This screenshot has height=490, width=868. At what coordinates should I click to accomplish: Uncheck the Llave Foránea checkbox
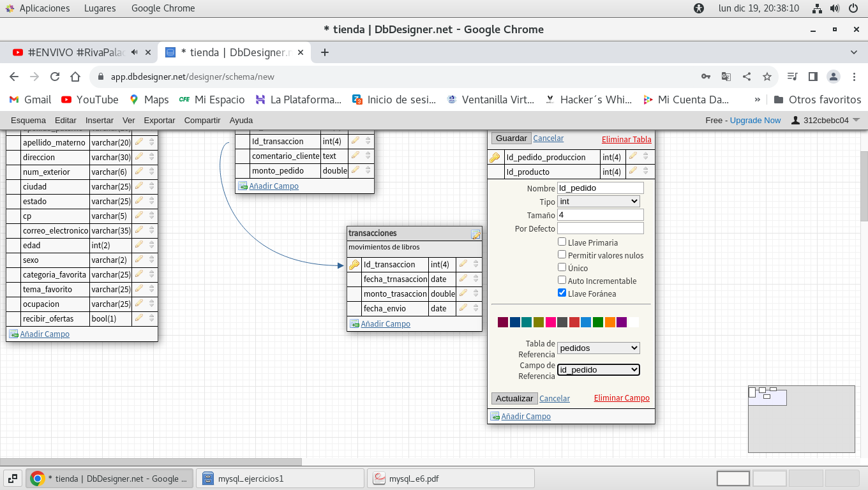562,293
